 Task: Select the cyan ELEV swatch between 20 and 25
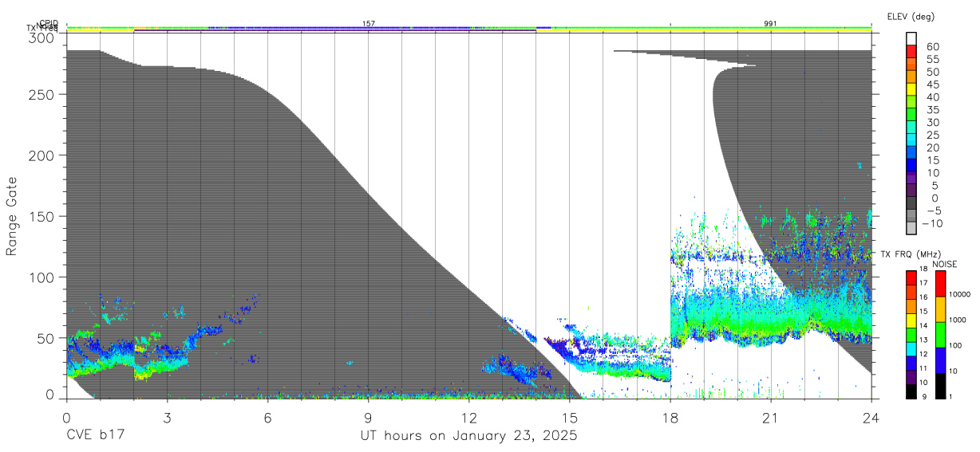pos(912,140)
